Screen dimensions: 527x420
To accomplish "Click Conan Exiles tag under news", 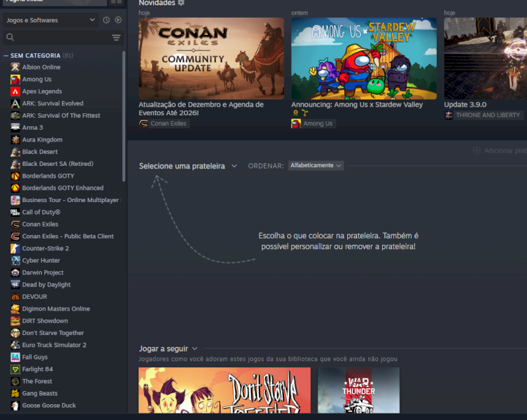I will [x=164, y=124].
